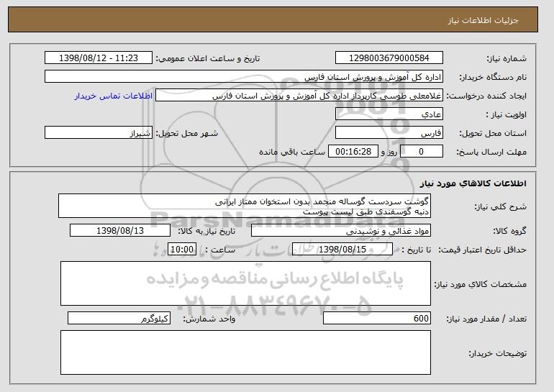This screenshot has height=392, width=554.
Task: Click the شهر محل تحویل field شیراز
Action: [x=99, y=133]
